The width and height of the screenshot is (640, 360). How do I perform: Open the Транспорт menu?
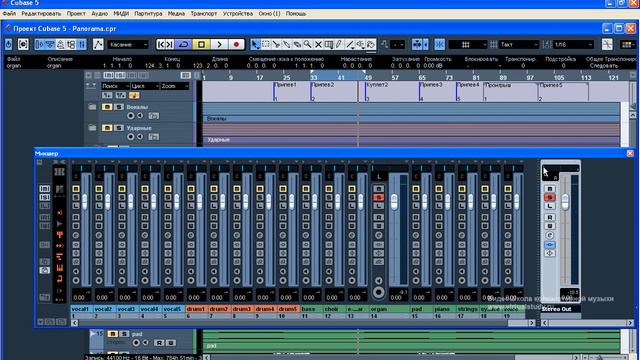coord(204,13)
